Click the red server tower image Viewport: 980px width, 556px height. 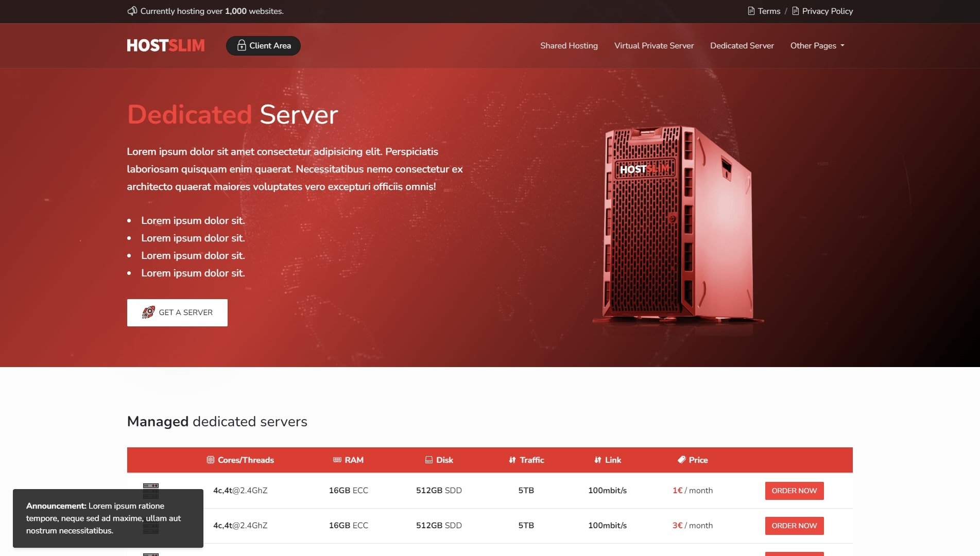(x=677, y=224)
